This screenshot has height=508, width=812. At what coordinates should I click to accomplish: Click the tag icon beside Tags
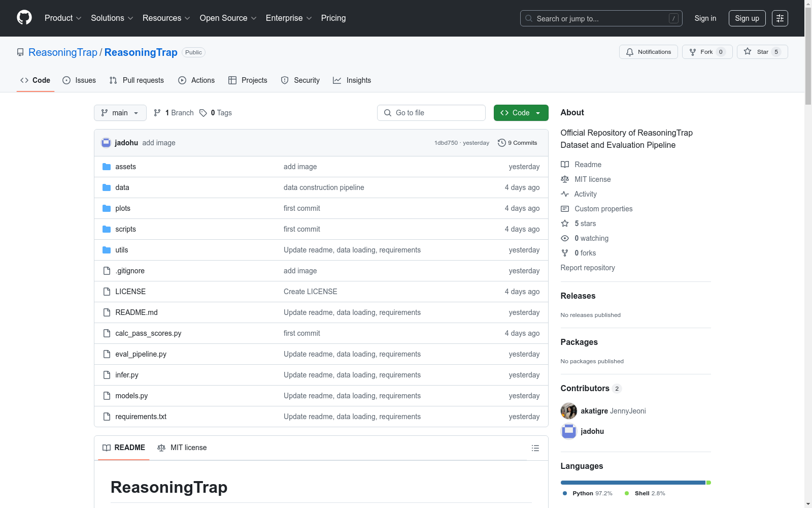click(203, 113)
